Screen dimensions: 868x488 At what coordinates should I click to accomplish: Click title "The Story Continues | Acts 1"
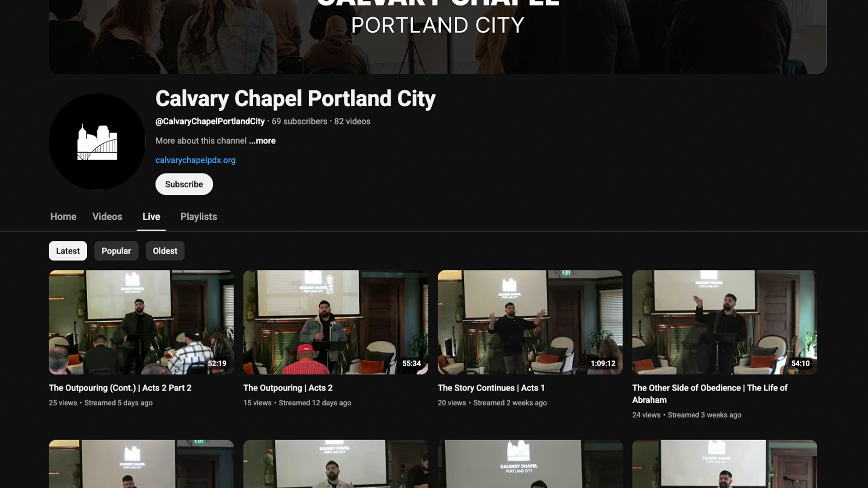[491, 388]
